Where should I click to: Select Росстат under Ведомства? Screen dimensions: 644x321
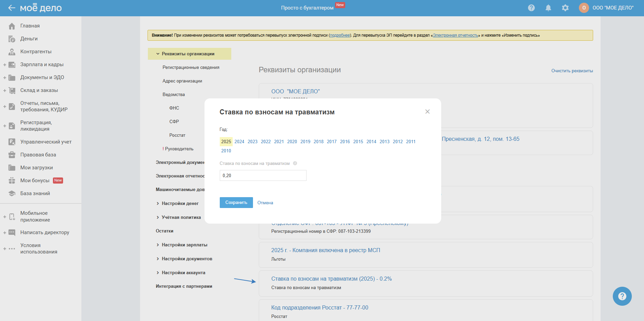(x=177, y=135)
